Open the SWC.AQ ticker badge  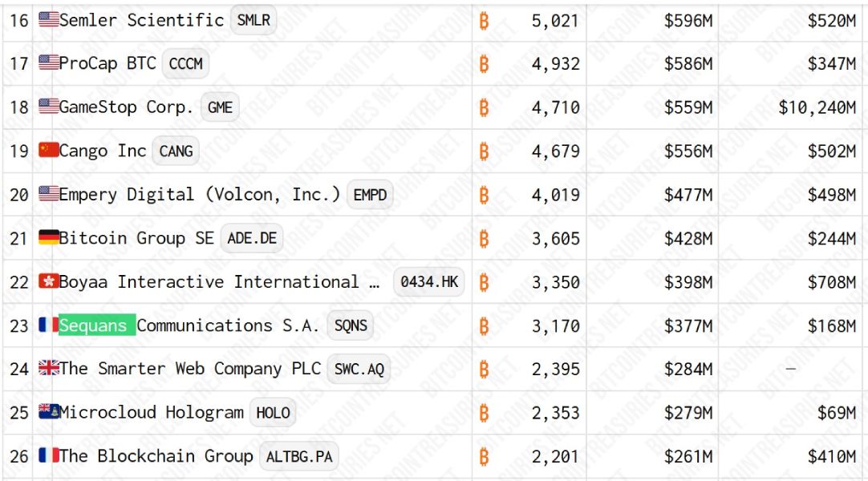pyautogui.click(x=359, y=370)
